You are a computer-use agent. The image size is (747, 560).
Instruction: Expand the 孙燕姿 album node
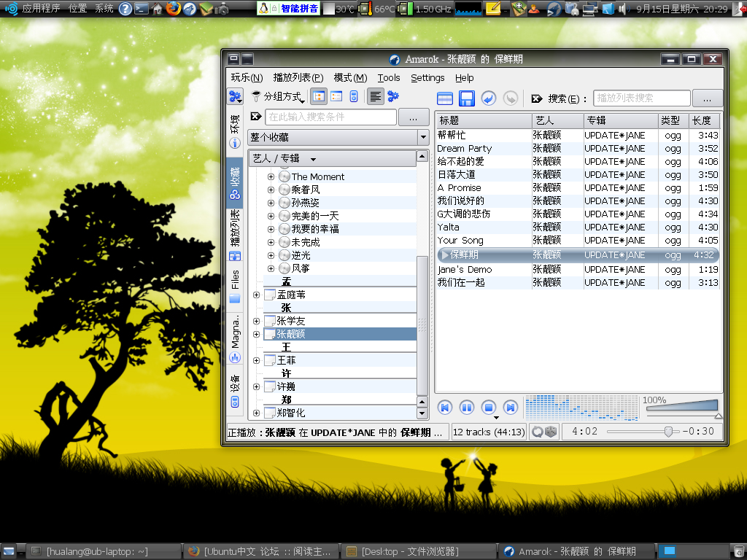tap(271, 203)
